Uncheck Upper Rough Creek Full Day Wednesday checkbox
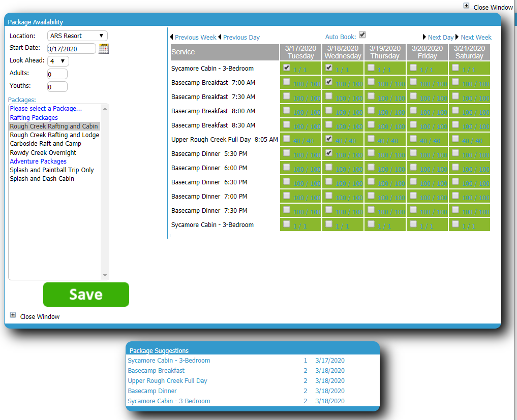The width and height of the screenshot is (517, 420). [x=329, y=139]
